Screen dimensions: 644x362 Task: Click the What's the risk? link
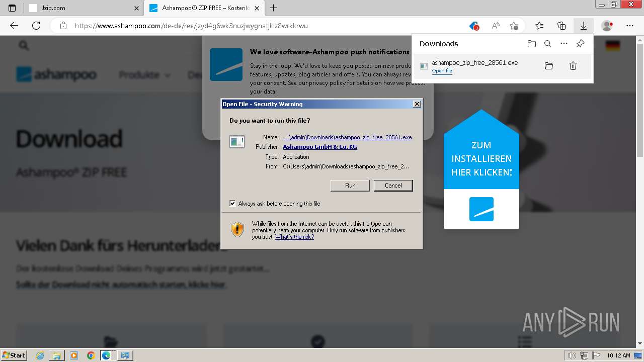pos(294,237)
